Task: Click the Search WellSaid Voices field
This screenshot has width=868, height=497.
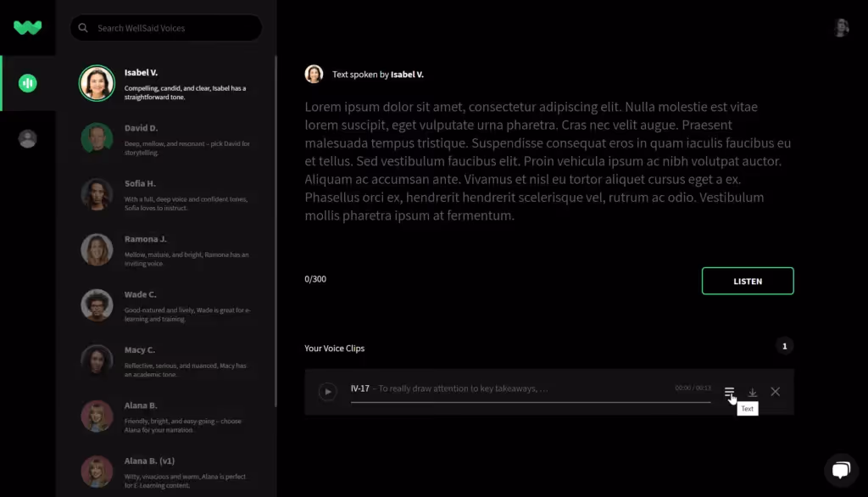Action: pyautogui.click(x=166, y=28)
